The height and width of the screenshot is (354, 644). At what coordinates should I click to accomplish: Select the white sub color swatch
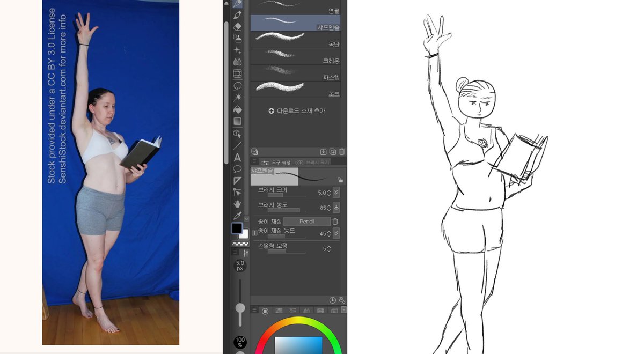point(244,234)
